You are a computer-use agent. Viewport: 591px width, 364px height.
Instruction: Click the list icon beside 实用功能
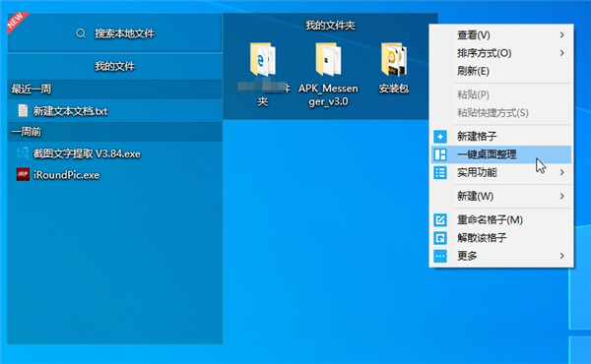point(440,172)
